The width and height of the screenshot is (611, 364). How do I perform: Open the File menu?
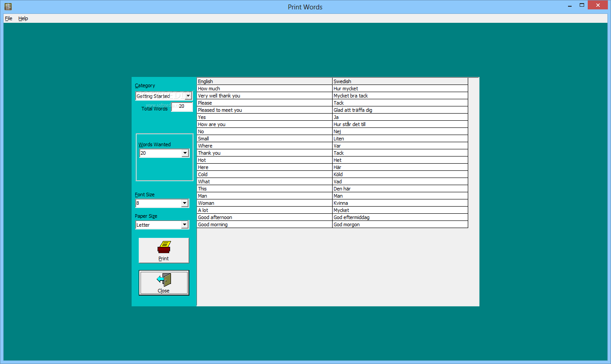pyautogui.click(x=9, y=18)
